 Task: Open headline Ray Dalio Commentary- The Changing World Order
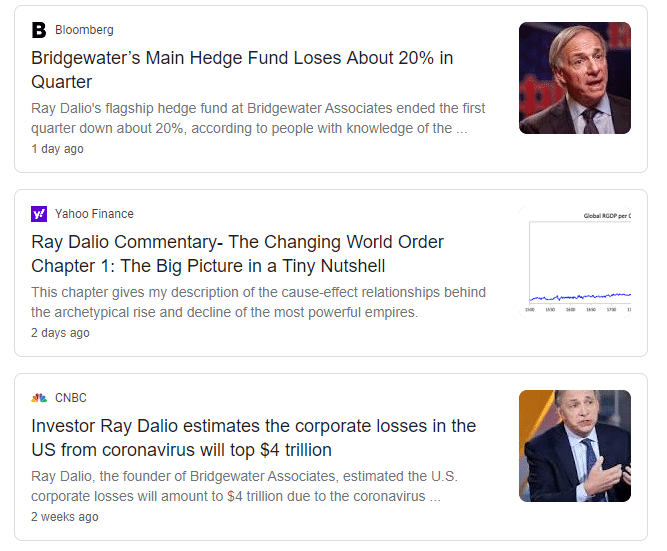pyautogui.click(x=237, y=254)
